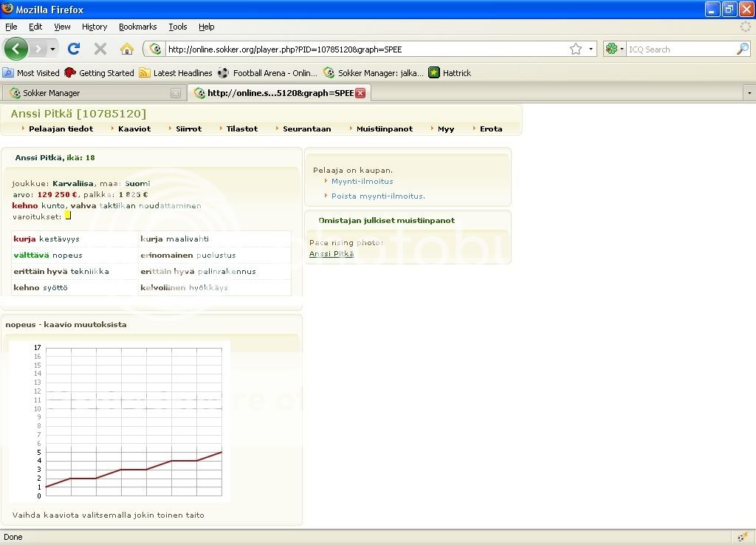Image resolution: width=756 pixels, height=545 pixels.
Task: Click the Poista myynti-ilmoitus link
Action: pos(378,196)
